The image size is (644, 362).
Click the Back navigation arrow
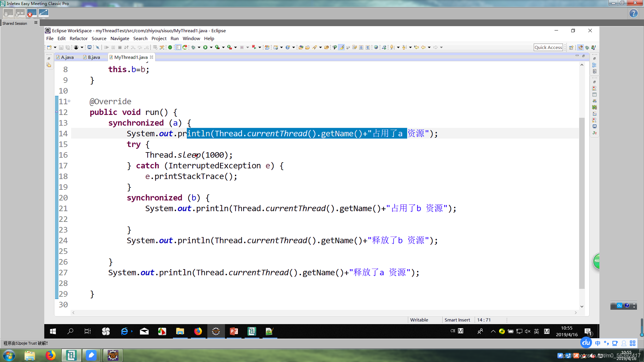point(423,47)
